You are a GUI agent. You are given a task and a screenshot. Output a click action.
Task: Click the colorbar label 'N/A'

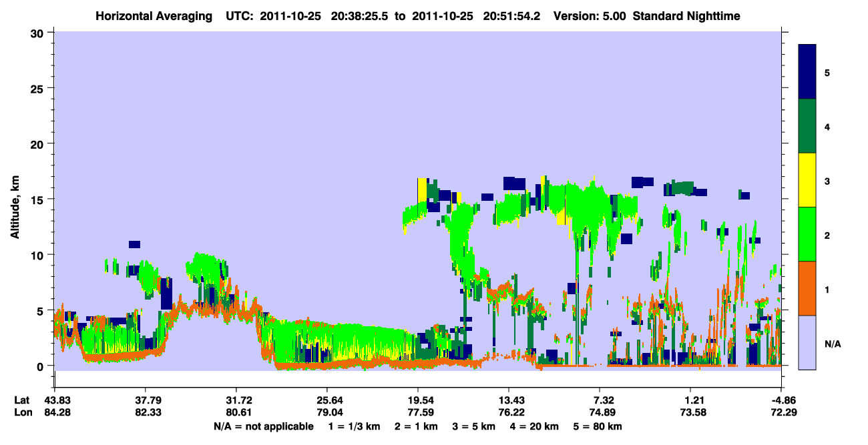[832, 344]
